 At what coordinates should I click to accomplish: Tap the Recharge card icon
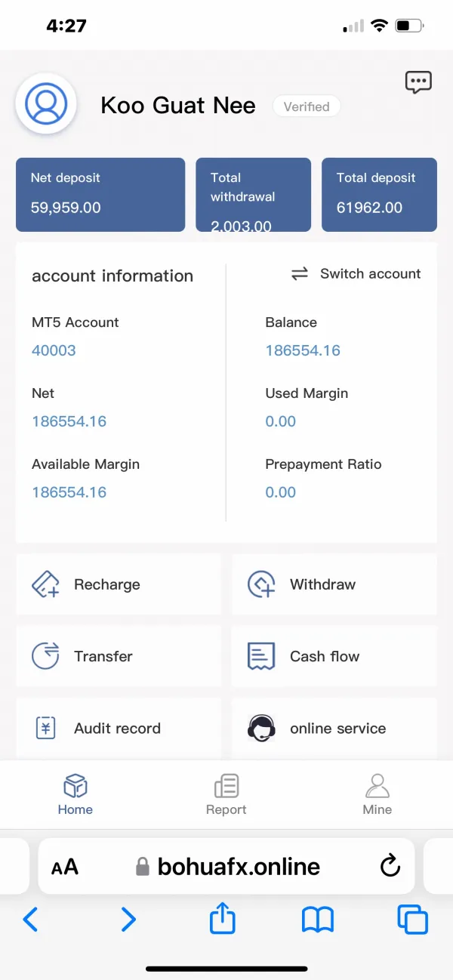45,584
